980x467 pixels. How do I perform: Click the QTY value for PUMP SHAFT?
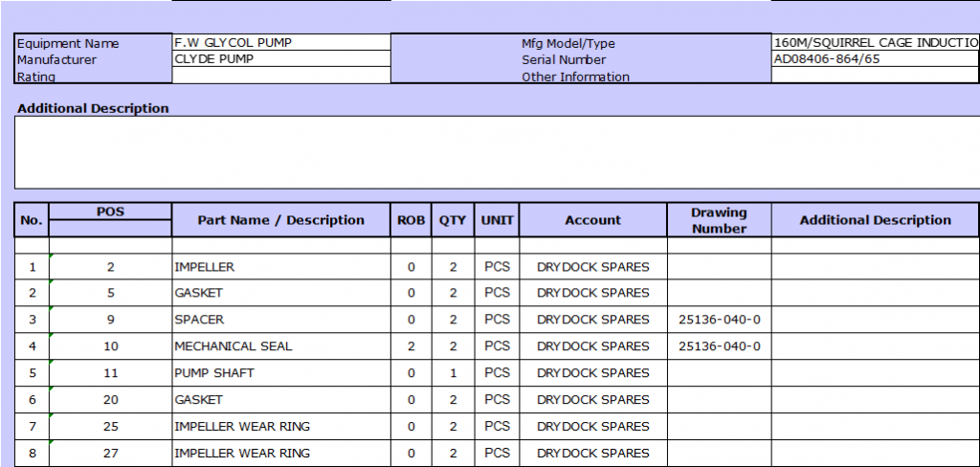[453, 373]
